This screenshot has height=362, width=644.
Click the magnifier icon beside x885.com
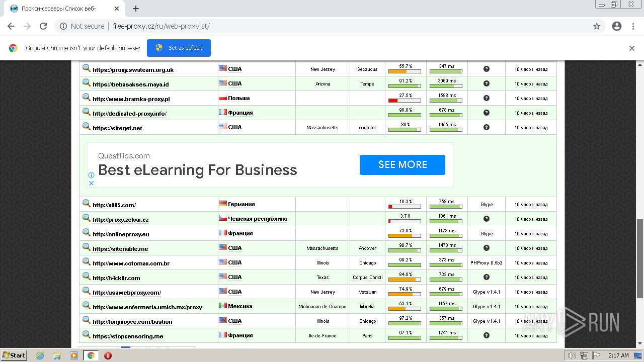pyautogui.click(x=87, y=204)
